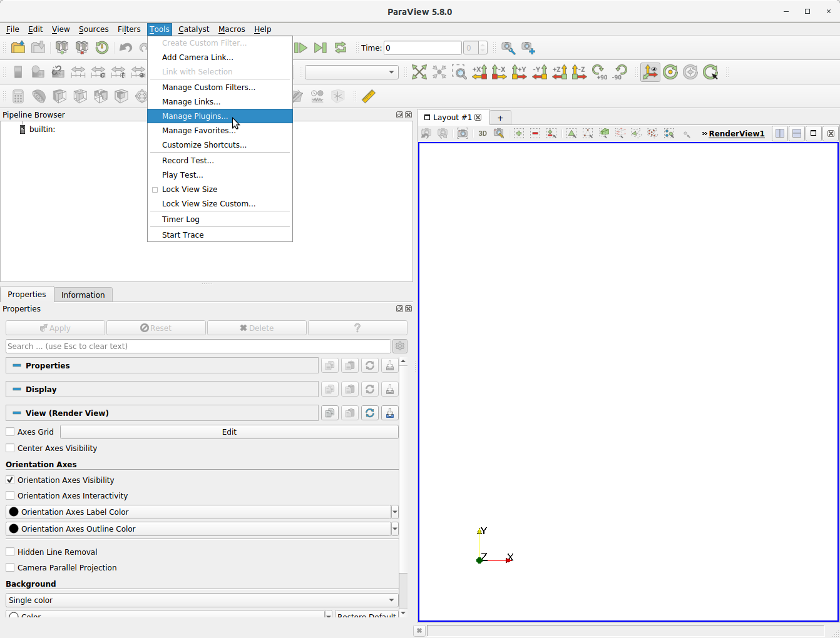The image size is (840, 638).
Task: Click the Zoom To Box icon
Action: tap(459, 72)
